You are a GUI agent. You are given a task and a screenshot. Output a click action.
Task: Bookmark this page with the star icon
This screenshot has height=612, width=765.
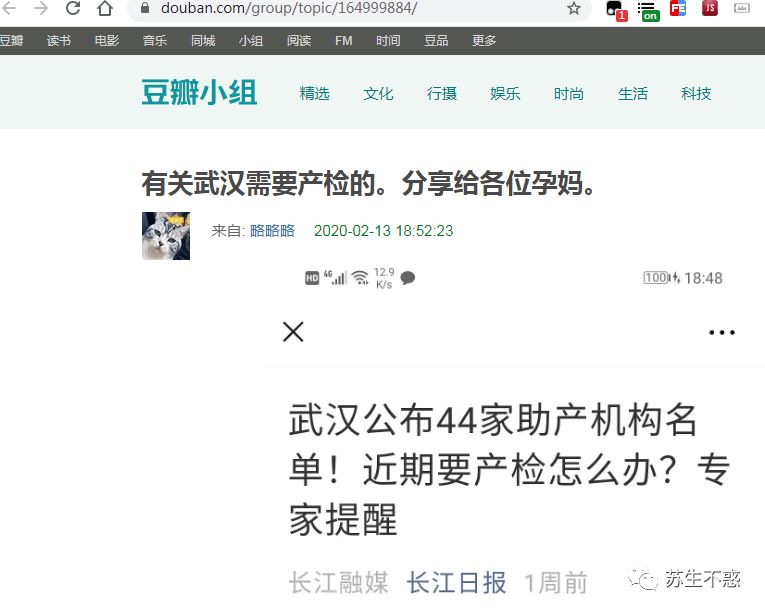574,8
